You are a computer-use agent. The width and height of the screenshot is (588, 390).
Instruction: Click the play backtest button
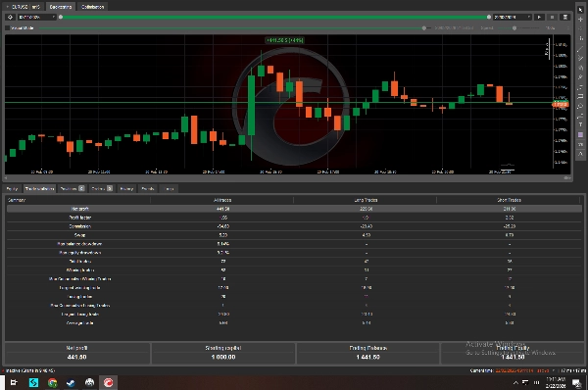pyautogui.click(x=539, y=18)
